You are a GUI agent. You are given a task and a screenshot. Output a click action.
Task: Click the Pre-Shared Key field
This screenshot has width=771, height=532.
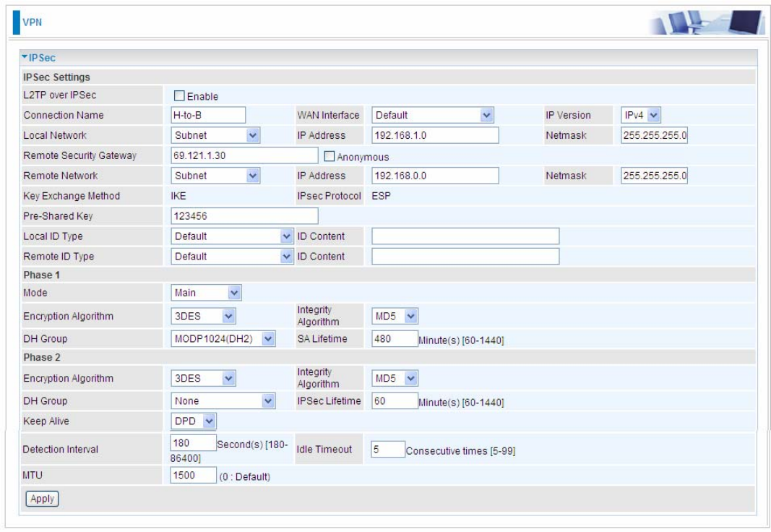pyautogui.click(x=244, y=216)
